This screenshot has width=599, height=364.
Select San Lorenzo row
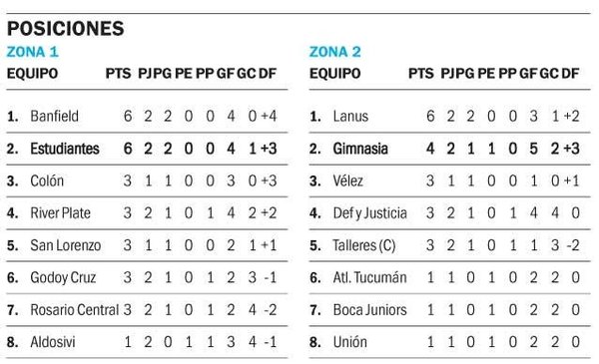click(x=147, y=245)
